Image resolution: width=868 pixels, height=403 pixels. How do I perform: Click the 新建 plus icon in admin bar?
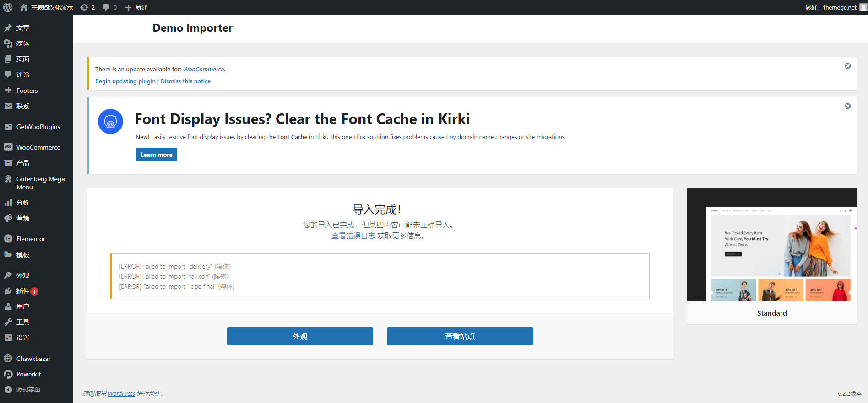(x=128, y=7)
